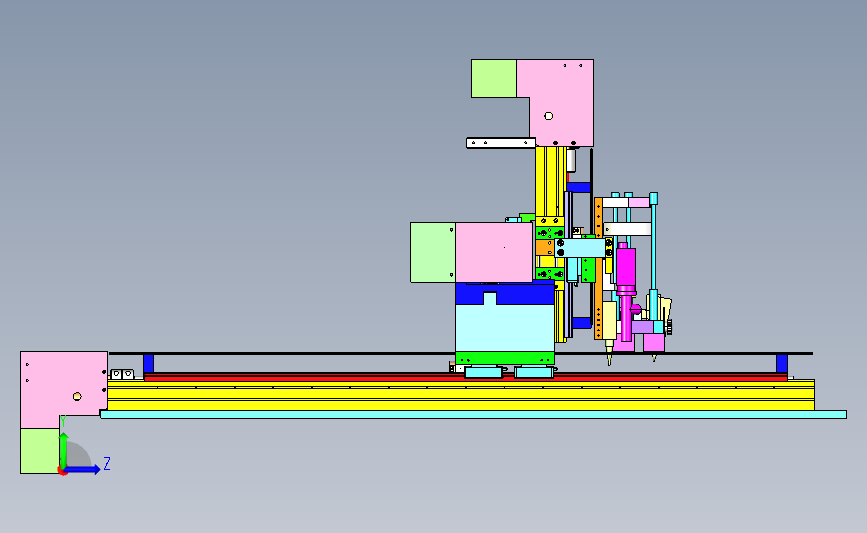Select the large light-cyan carriage block

click(504, 327)
